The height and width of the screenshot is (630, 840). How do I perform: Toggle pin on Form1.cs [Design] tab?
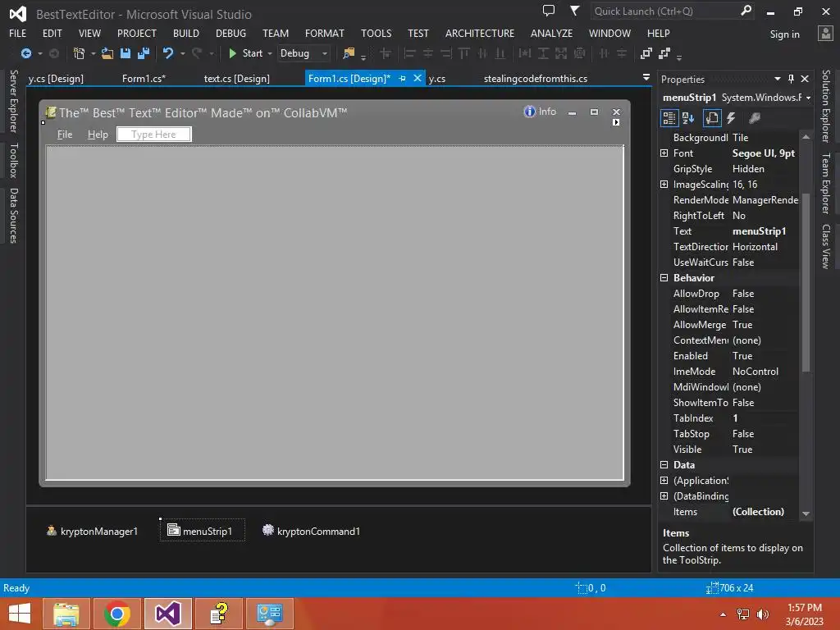[402, 78]
